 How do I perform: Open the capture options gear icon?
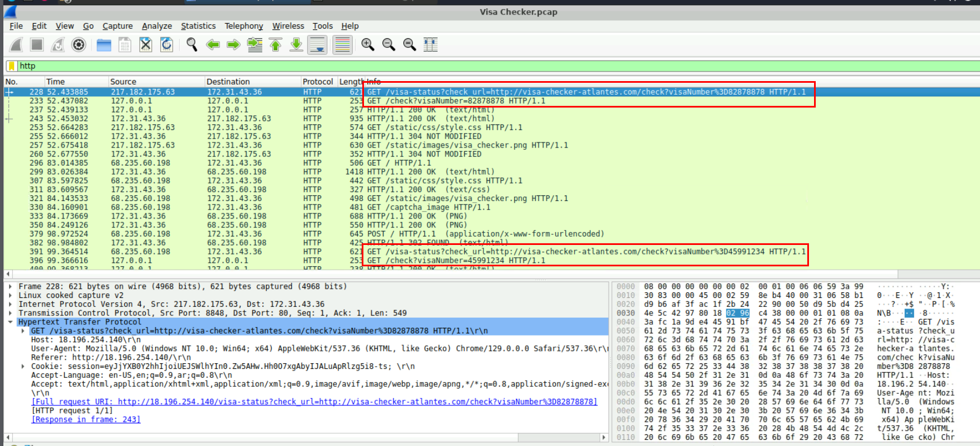79,45
